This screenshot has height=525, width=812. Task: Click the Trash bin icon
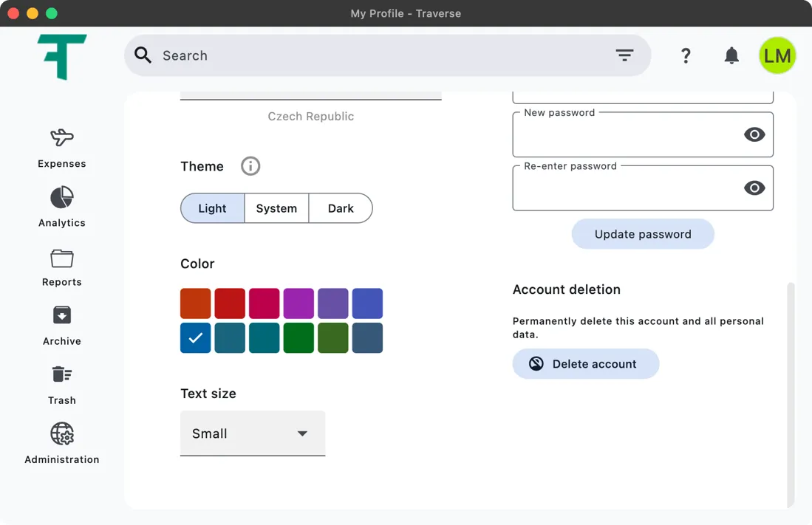(61, 374)
